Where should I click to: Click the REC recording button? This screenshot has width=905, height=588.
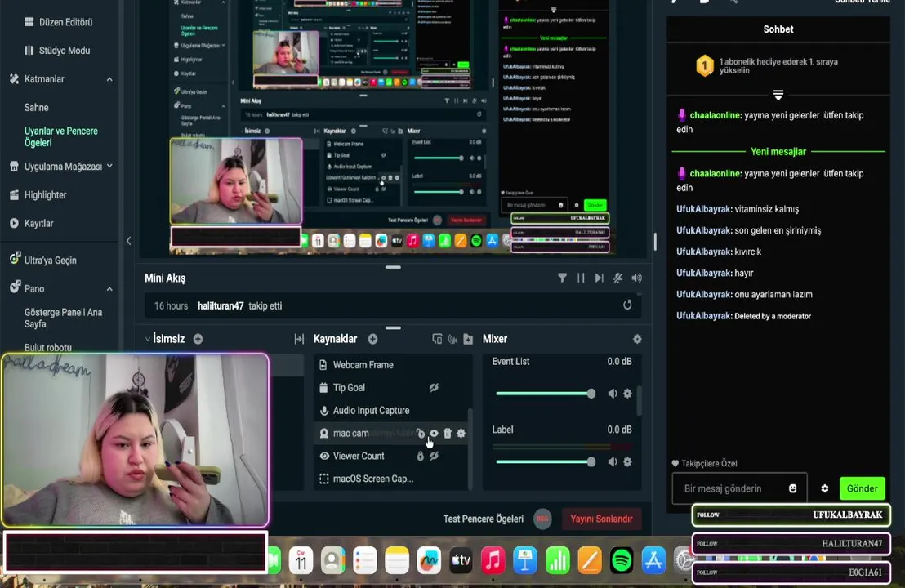pyautogui.click(x=542, y=519)
